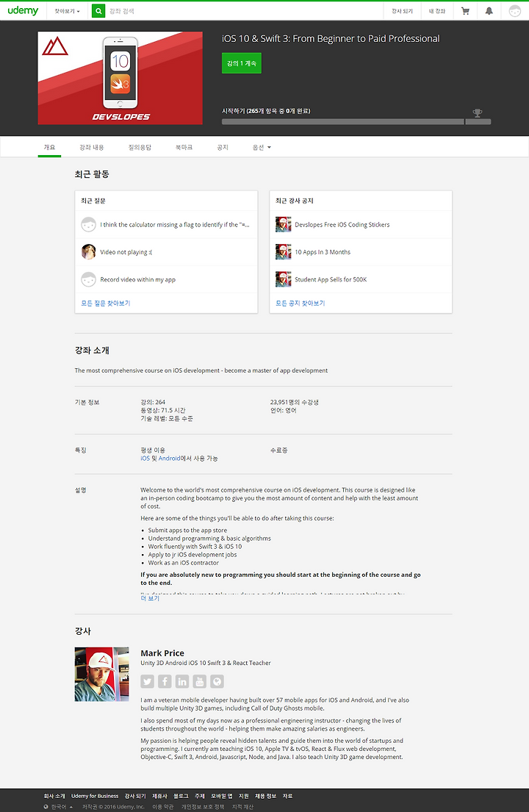Click 내 강좌 in header

437,11
